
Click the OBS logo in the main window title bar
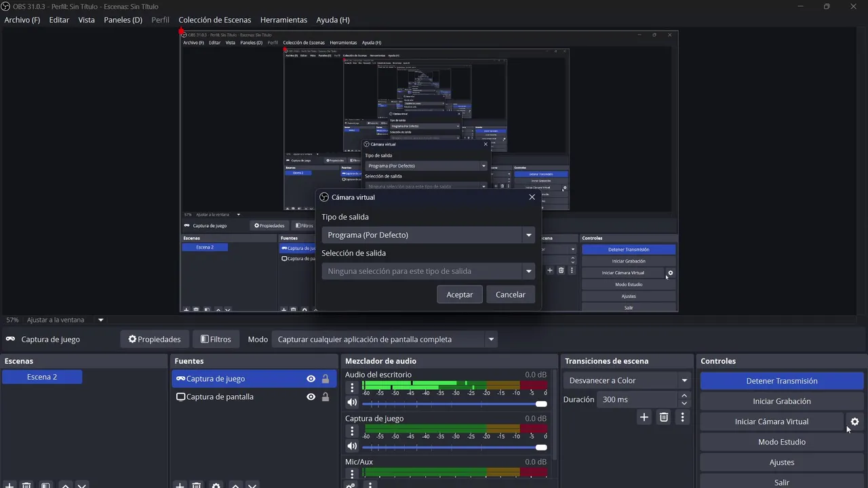[6, 6]
